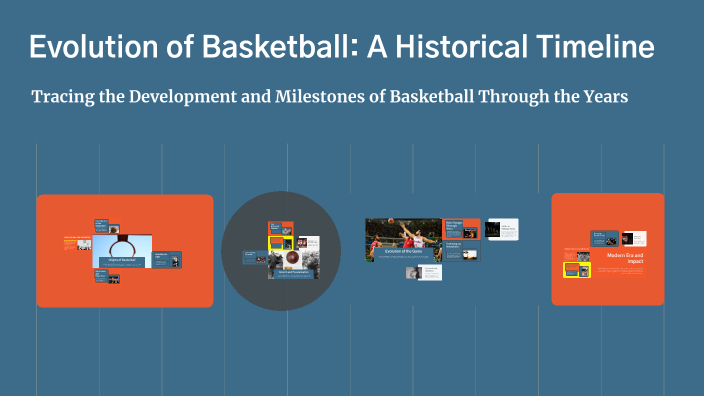The width and height of the screenshot is (704, 396).
Task: Open orange crowd-photo slide in Modern Era frame
Action: pos(577,254)
